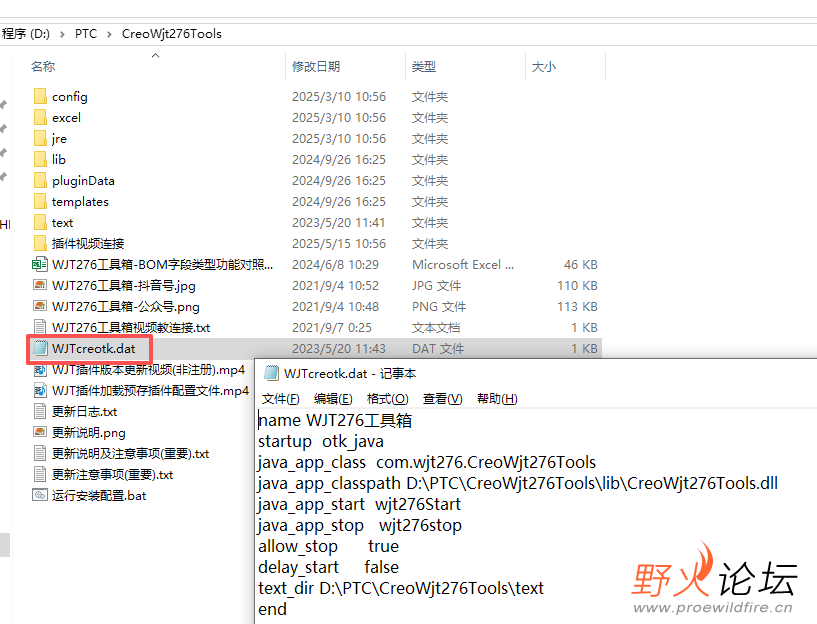Open 格式(O) menu in Notepad
The width and height of the screenshot is (817, 624).
[387, 398]
